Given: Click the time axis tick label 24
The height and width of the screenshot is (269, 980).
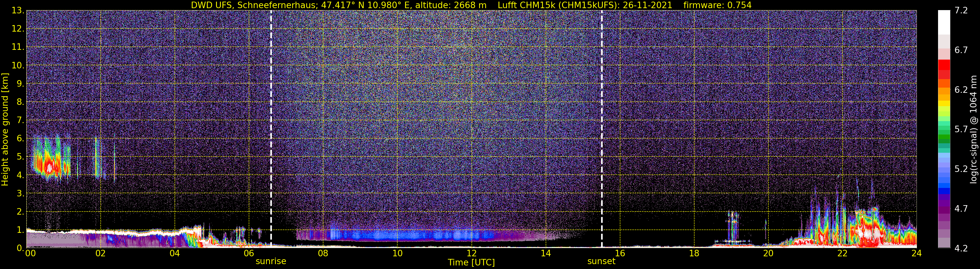Looking at the screenshot, I should [x=917, y=253].
